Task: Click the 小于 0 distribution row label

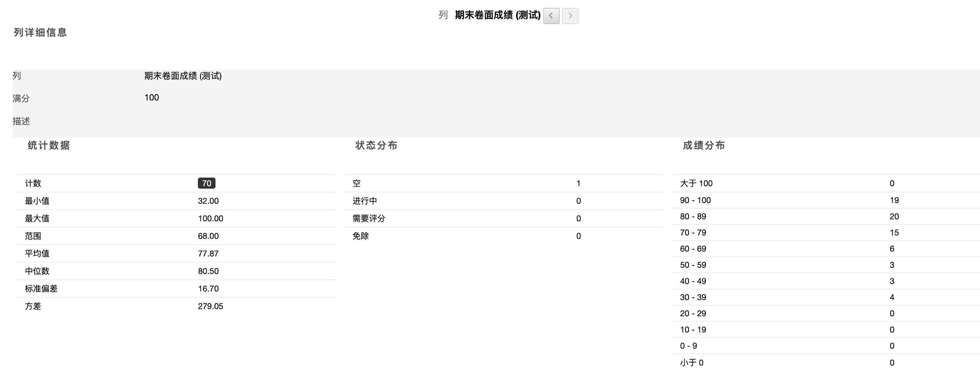Action: pyautogui.click(x=692, y=363)
